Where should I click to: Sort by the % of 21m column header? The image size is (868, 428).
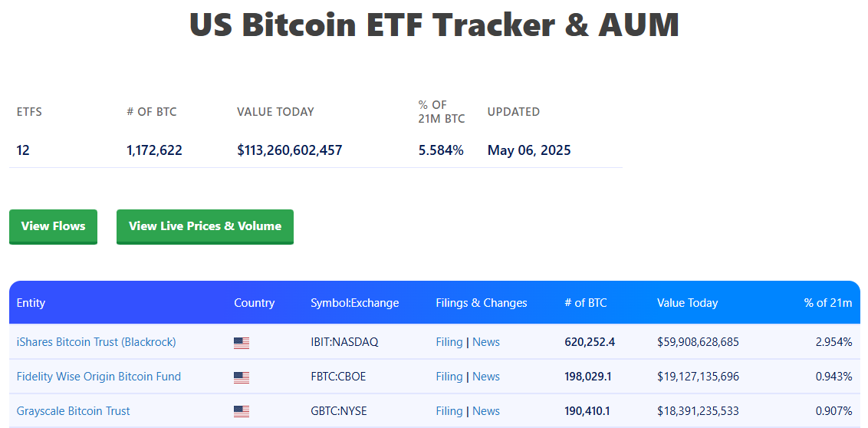[828, 303]
